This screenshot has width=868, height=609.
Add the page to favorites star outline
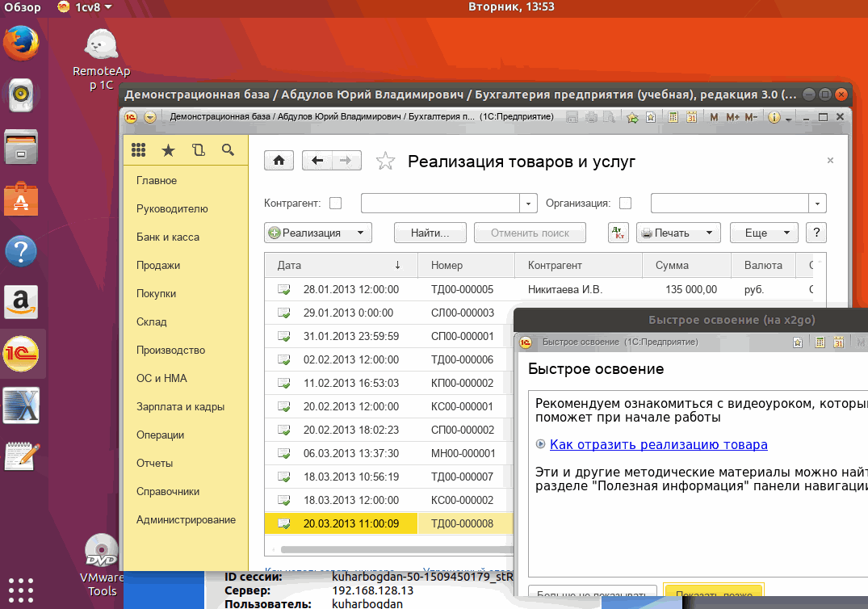pyautogui.click(x=386, y=162)
